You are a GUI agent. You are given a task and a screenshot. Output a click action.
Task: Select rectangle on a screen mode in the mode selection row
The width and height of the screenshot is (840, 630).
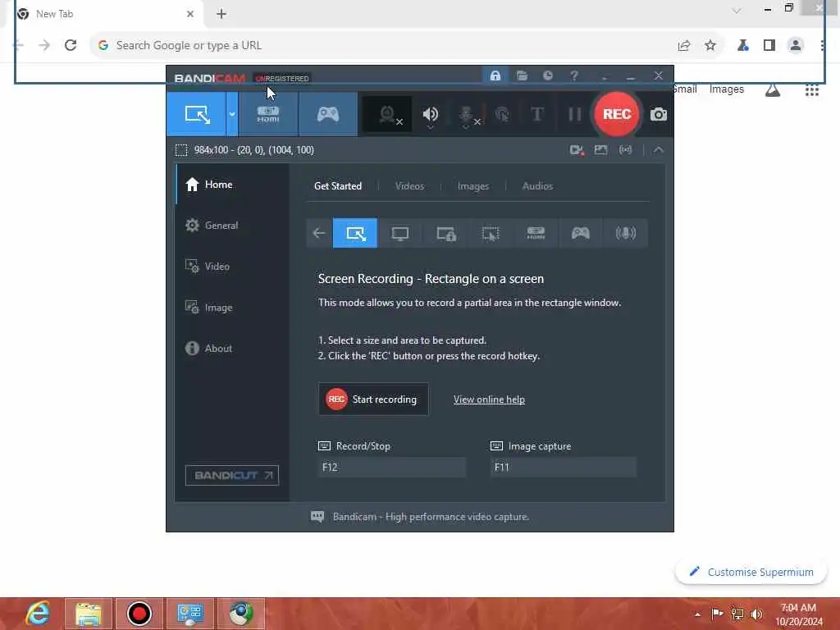355,233
